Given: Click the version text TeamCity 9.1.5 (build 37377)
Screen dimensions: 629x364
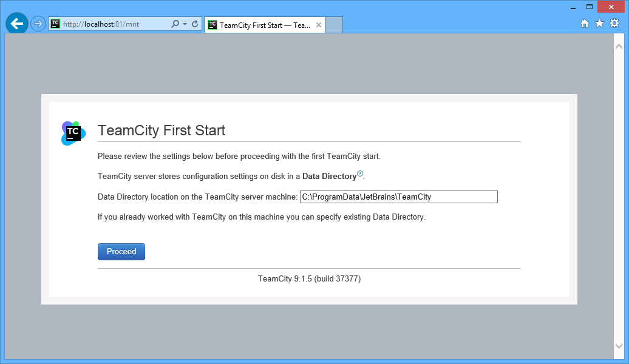Looking at the screenshot, I should pyautogui.click(x=309, y=278).
